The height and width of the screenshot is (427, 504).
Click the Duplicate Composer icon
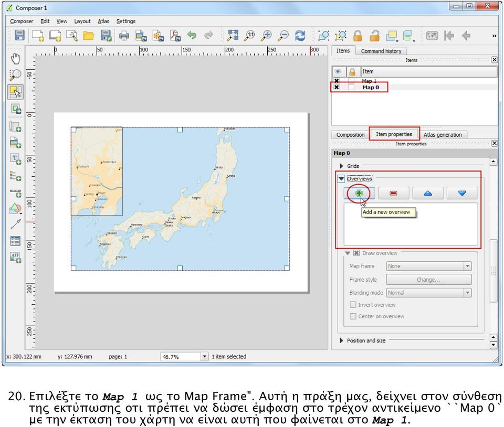(x=55, y=35)
